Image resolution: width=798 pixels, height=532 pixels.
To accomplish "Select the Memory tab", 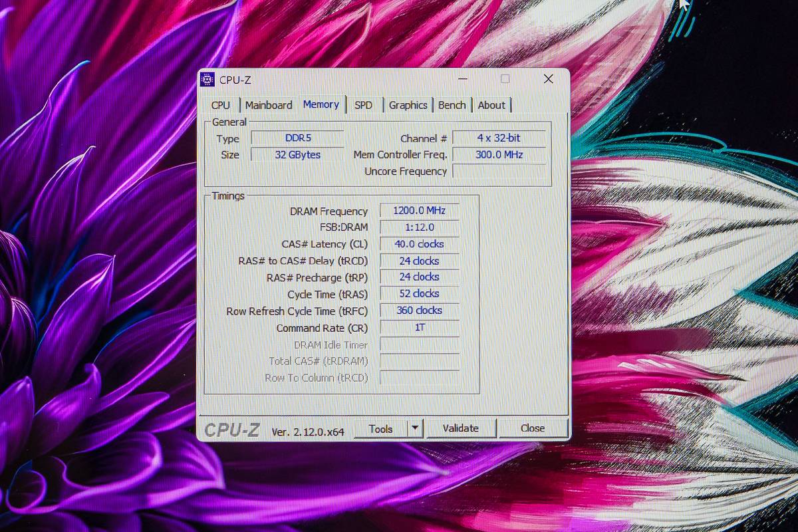I will point(321,104).
